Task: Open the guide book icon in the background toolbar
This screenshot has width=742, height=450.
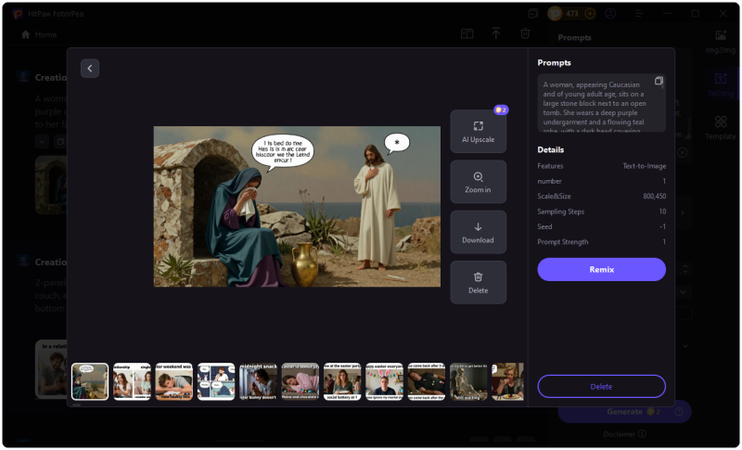Action: coord(467,34)
